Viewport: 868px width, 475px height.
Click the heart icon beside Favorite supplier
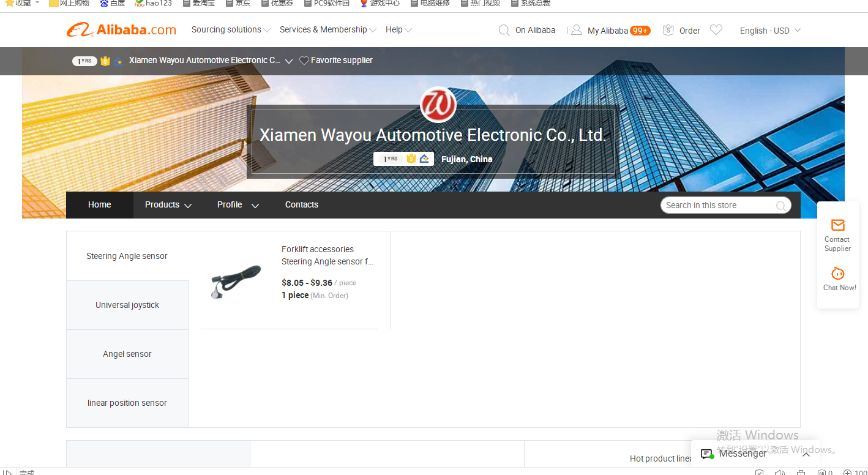point(304,61)
